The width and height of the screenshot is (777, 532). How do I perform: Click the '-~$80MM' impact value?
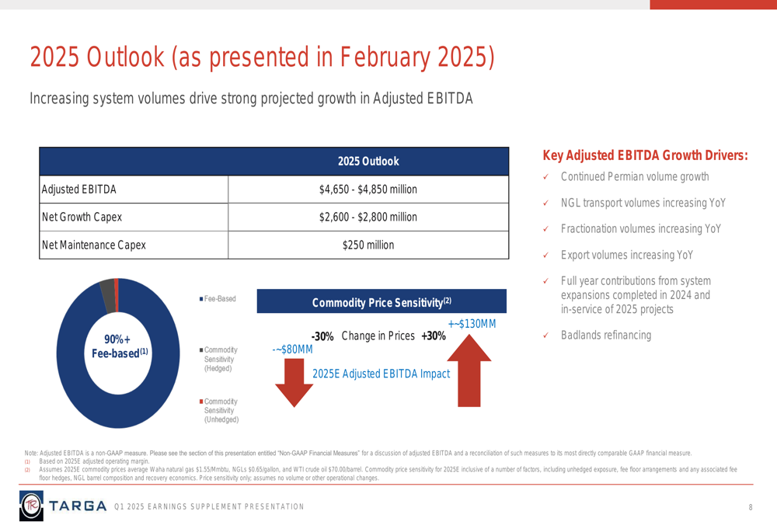[x=292, y=349]
